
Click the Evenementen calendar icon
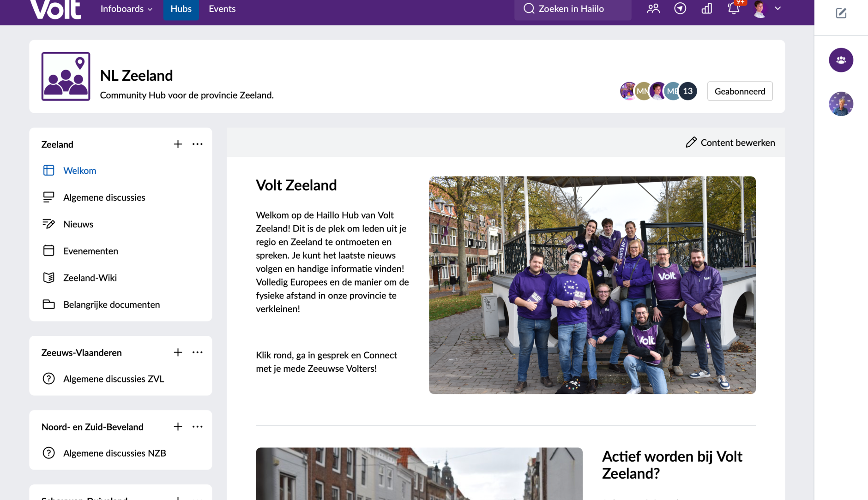tap(49, 250)
